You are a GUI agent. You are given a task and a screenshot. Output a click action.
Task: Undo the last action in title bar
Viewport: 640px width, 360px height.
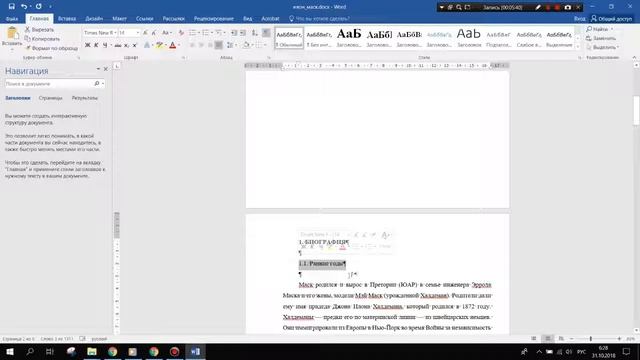(24, 7)
